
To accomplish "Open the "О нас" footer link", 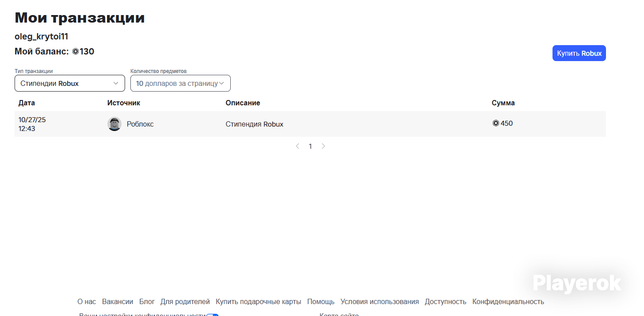I will pyautogui.click(x=87, y=301).
